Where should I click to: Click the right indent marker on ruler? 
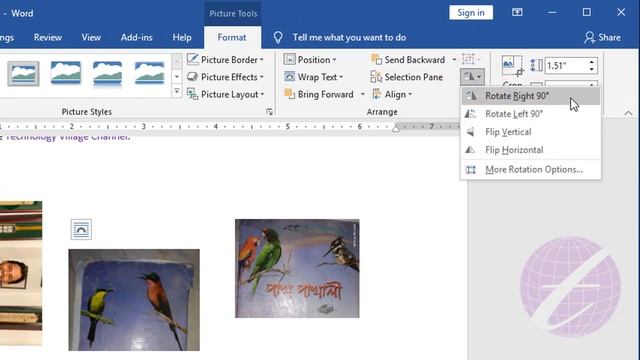tap(396, 129)
